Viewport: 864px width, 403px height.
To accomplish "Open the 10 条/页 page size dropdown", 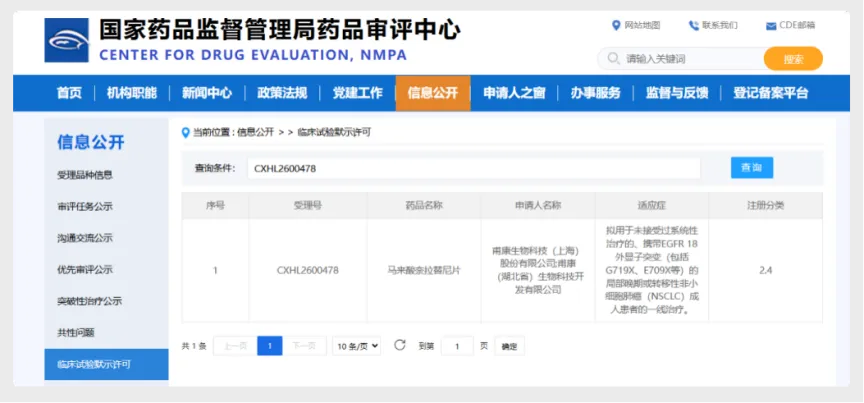I will 357,346.
